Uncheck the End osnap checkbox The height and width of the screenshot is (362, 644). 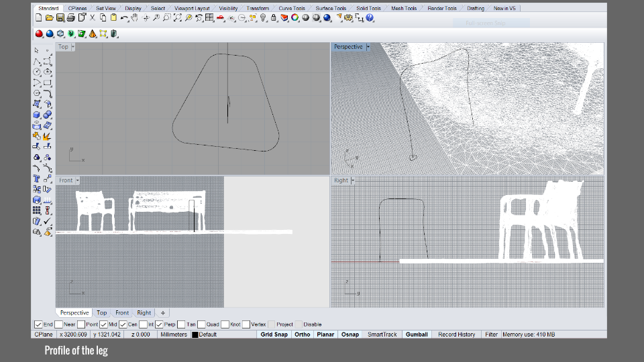[x=38, y=324]
